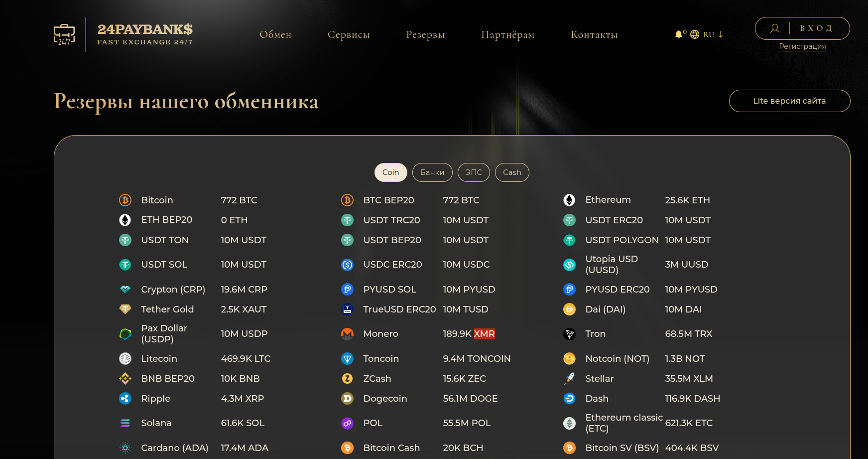This screenshot has width=868, height=459.
Task: Click the Litecoin icon
Action: (125, 358)
